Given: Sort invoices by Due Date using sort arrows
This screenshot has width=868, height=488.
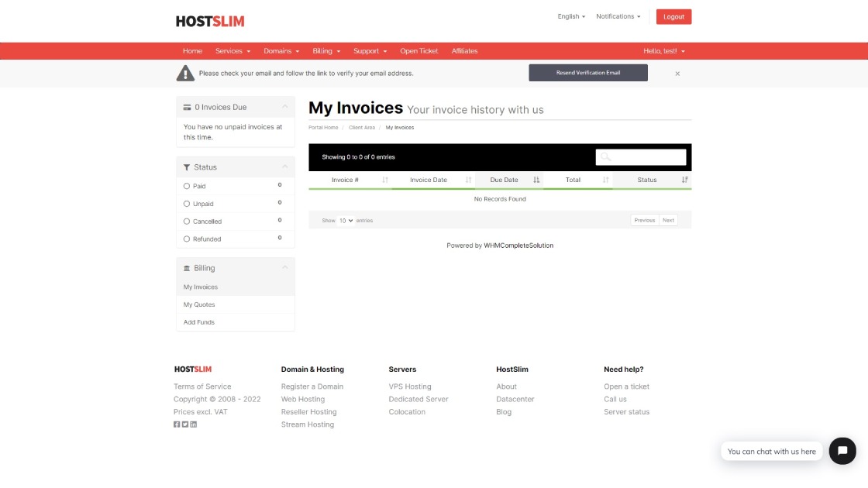Looking at the screenshot, I should coord(536,179).
